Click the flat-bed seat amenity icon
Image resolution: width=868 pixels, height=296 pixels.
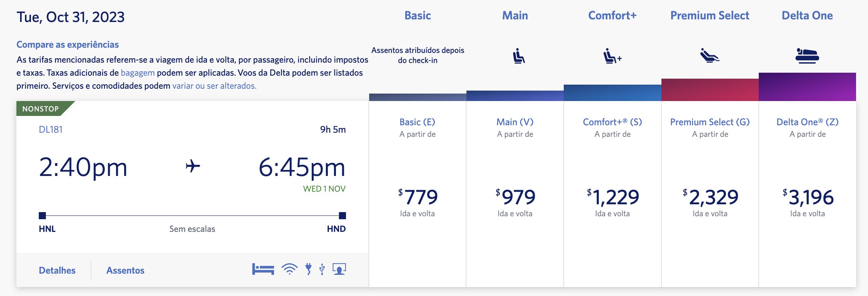tap(263, 269)
